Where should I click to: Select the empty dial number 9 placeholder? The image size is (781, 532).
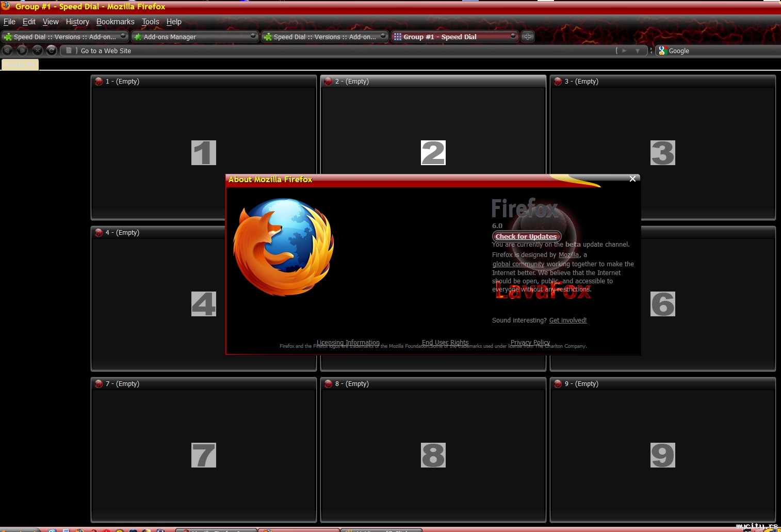(663, 455)
